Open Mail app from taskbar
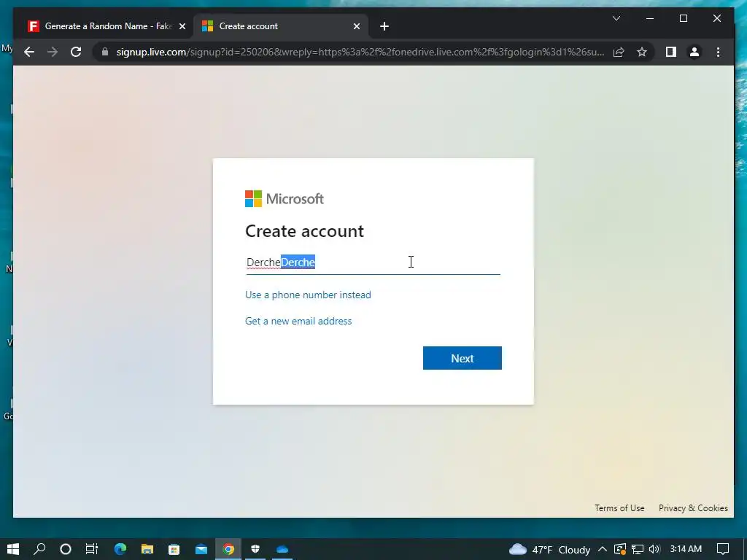Viewport: 747px width, 560px height. pyautogui.click(x=201, y=549)
